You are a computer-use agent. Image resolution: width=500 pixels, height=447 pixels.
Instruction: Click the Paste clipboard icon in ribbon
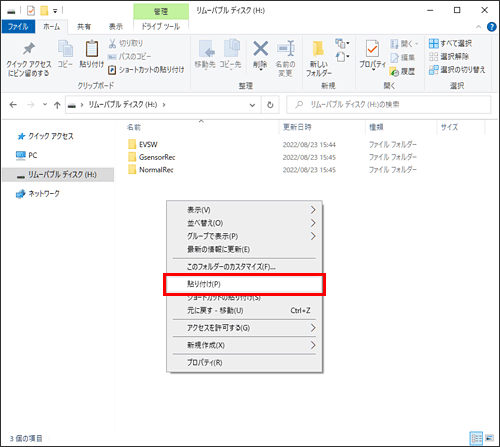(x=92, y=49)
